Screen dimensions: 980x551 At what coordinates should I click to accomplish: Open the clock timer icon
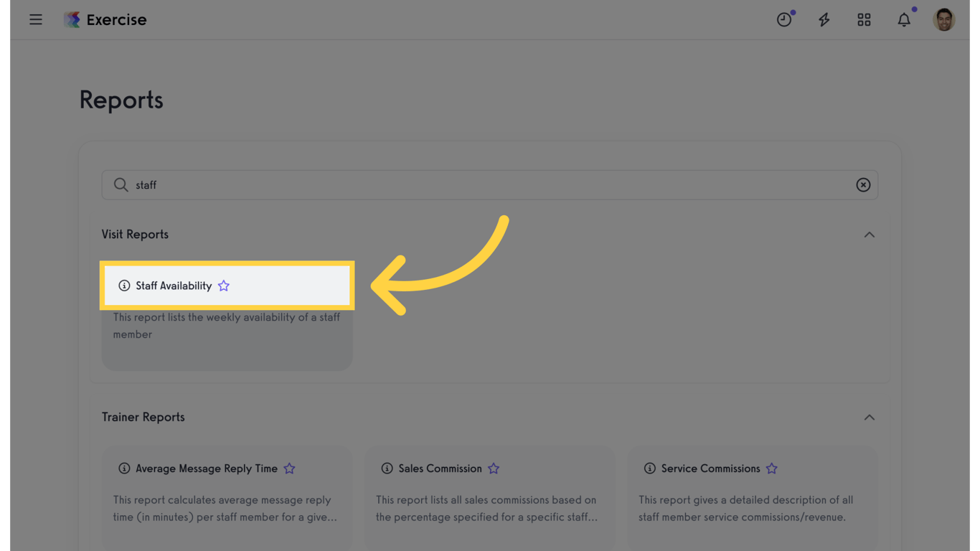784,20
